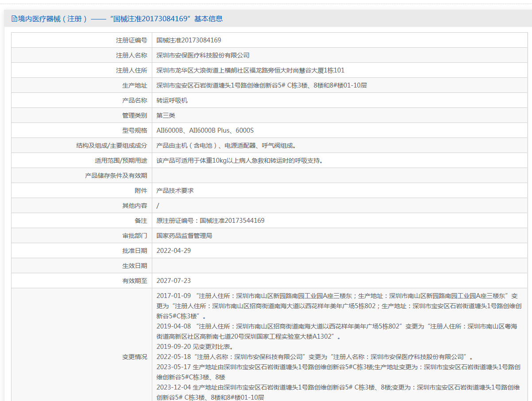The image size is (532, 401).
Task: Click the 结构及组成/主要组成成分 label
Action: [x=112, y=145]
